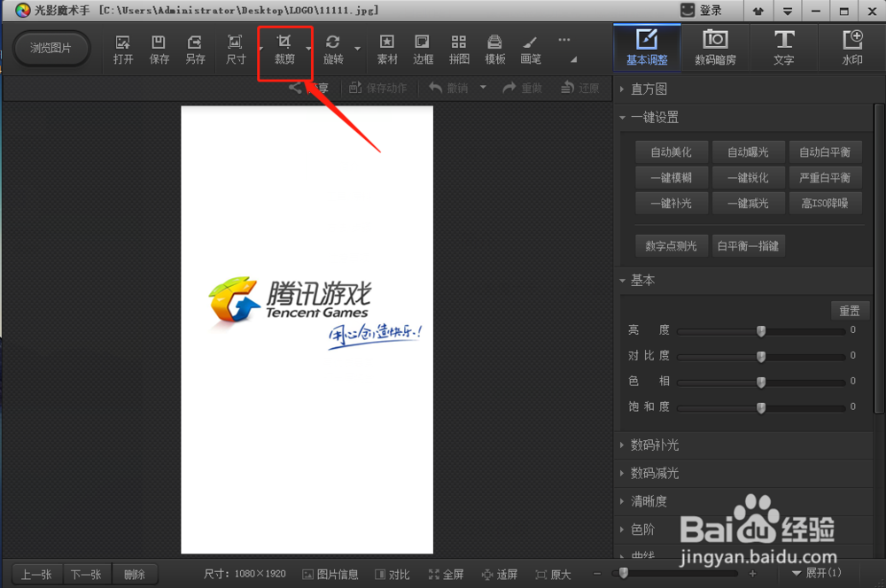Apply 一键减光 reduce light
Screen dimensions: 886x588
point(748,204)
